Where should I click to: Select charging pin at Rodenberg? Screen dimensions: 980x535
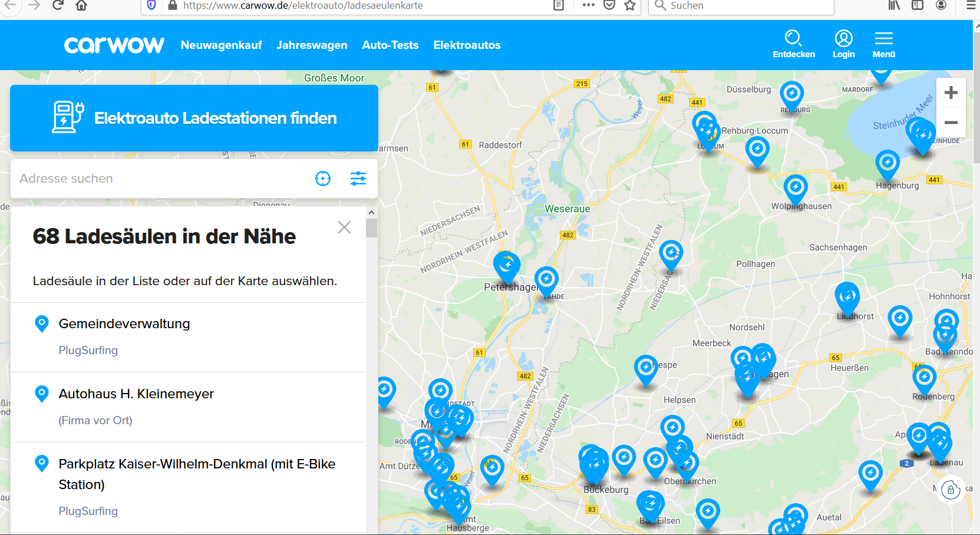[925, 380]
